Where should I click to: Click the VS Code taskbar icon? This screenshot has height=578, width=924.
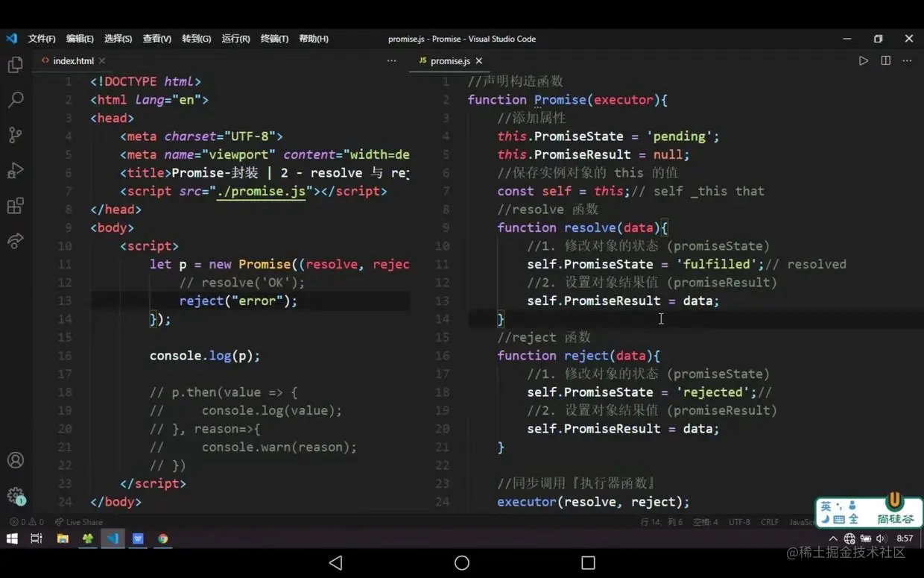coord(113,538)
